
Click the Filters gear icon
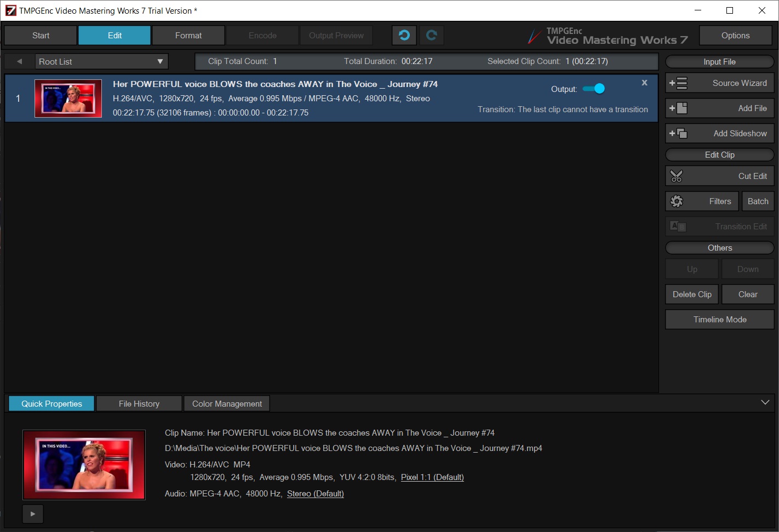(x=677, y=201)
